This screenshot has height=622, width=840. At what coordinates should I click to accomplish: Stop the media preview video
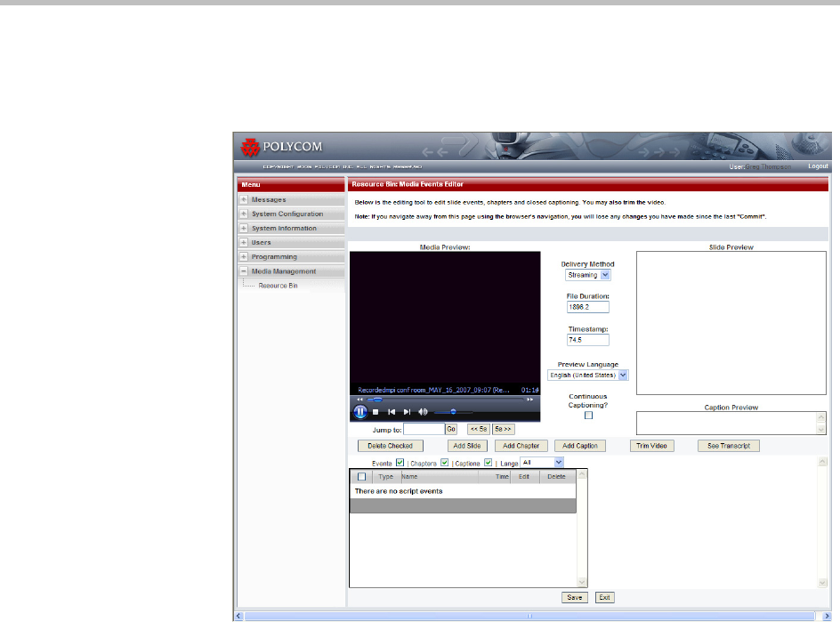coord(376,412)
